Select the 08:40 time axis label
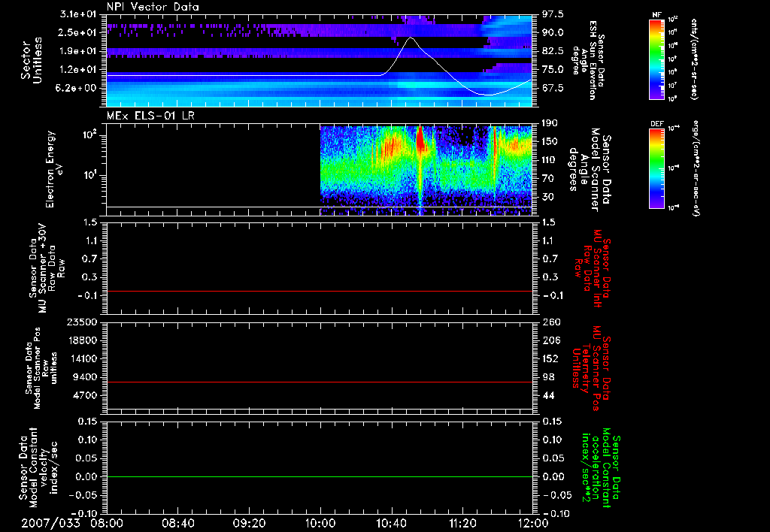The width and height of the screenshot is (770, 532). point(178,522)
